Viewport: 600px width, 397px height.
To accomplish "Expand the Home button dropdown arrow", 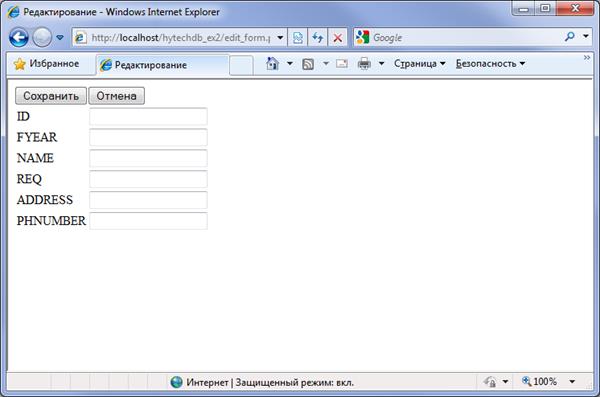I will [x=290, y=64].
